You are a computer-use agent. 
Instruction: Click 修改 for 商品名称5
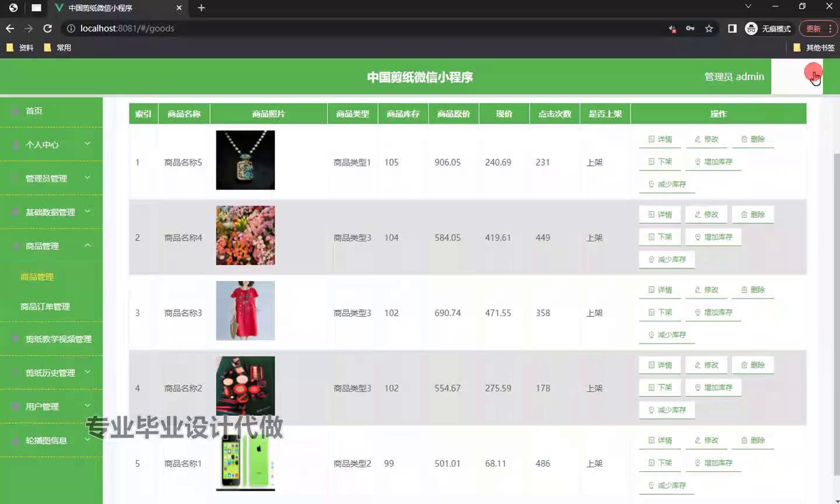(706, 139)
